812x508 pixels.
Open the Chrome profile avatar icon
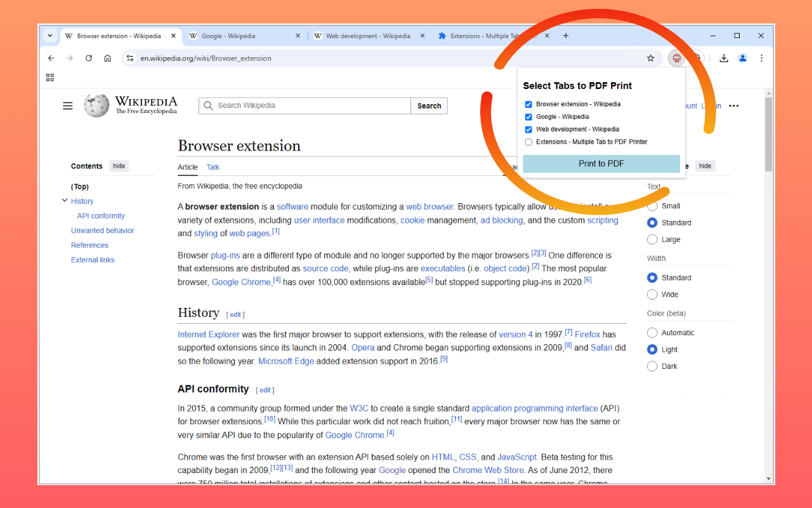(743, 58)
